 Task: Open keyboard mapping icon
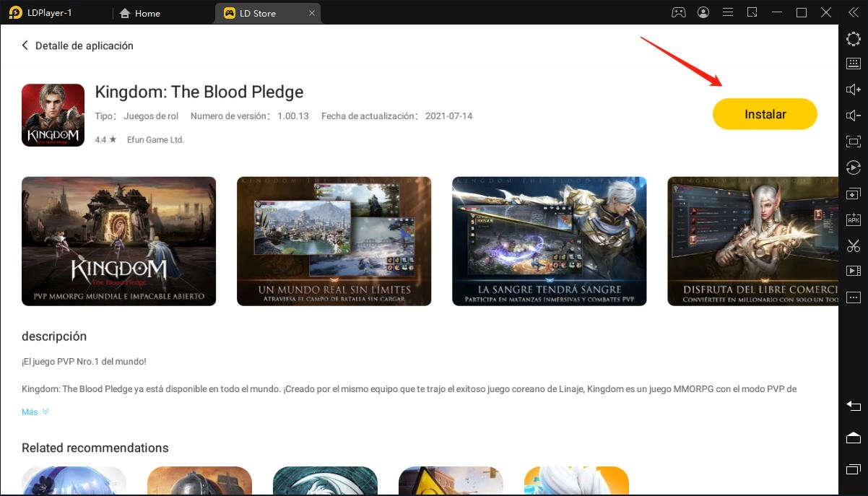(x=853, y=64)
